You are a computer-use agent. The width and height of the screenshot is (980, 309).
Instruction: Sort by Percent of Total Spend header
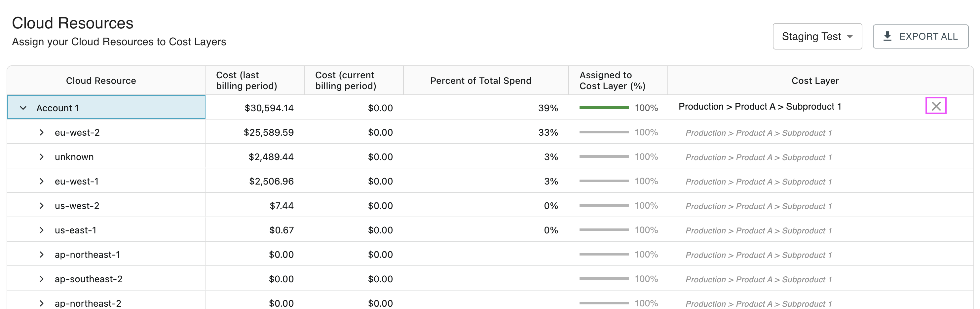point(480,81)
